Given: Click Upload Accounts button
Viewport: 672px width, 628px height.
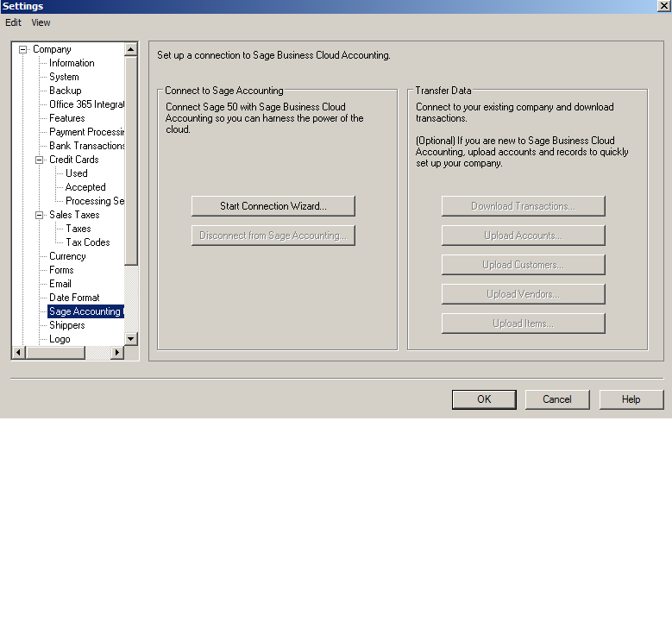Looking at the screenshot, I should [x=524, y=235].
